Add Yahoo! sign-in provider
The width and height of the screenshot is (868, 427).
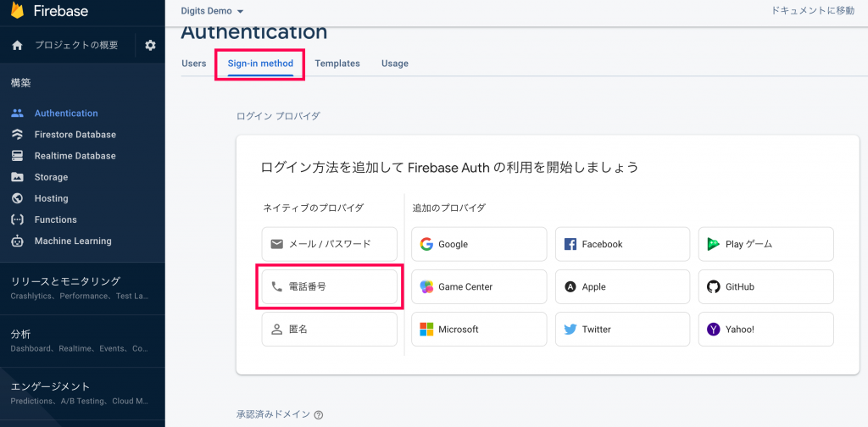[x=766, y=330]
